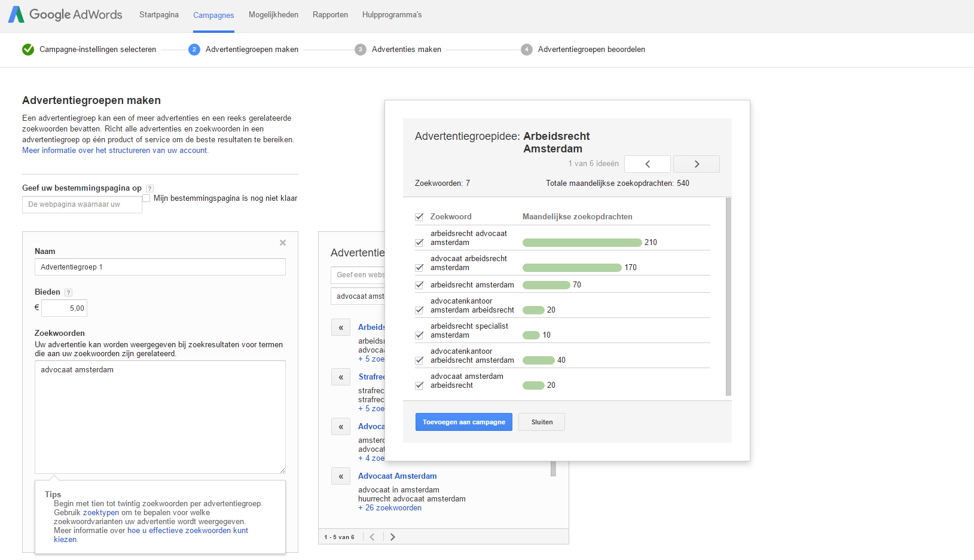Add Arbeidsrecht idea with double-arrow button
This screenshot has width=974, height=560.
(341, 328)
